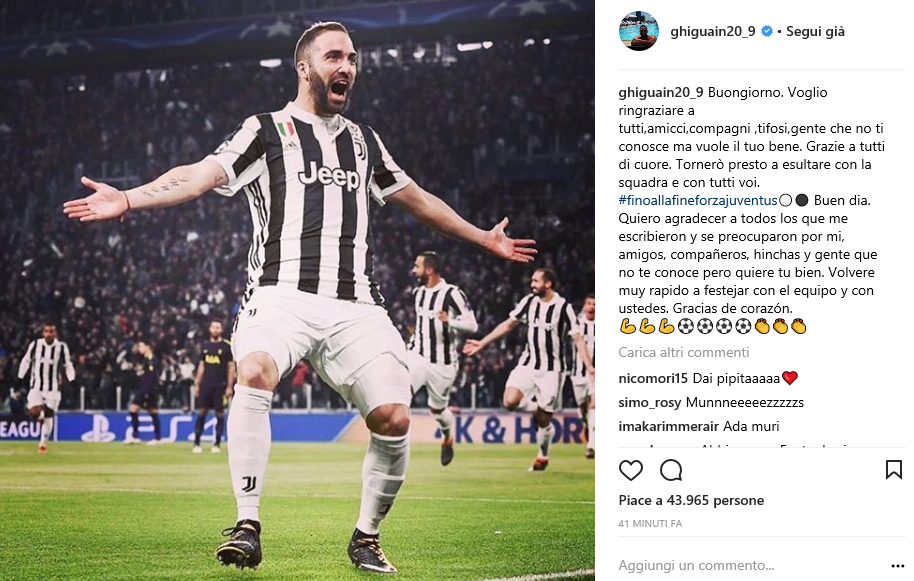
Task: Open the three-dot more options menu
Action: (898, 566)
